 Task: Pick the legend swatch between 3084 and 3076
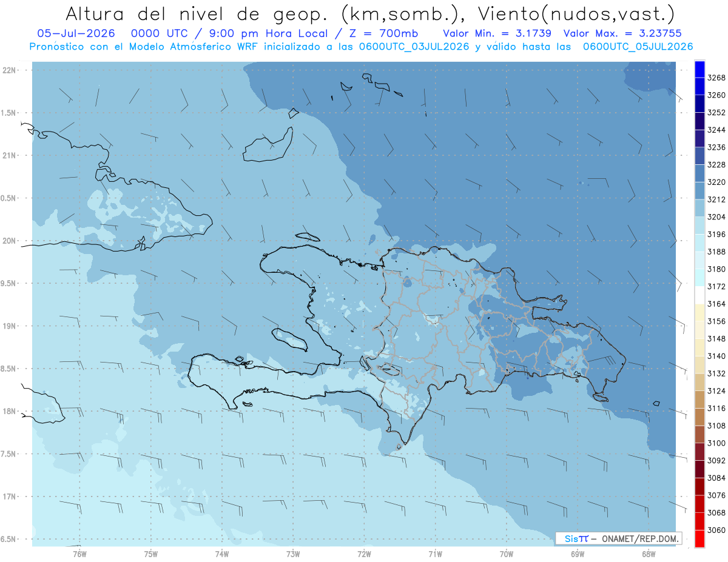pyautogui.click(x=699, y=486)
